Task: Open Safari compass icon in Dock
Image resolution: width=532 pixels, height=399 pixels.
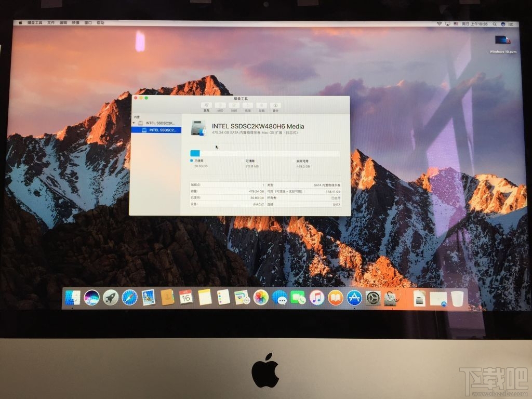Action: pyautogui.click(x=129, y=298)
